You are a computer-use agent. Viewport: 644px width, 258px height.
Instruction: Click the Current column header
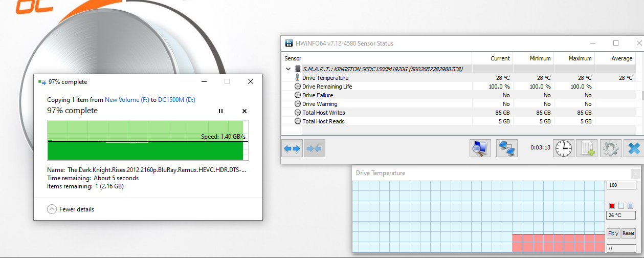coord(500,58)
